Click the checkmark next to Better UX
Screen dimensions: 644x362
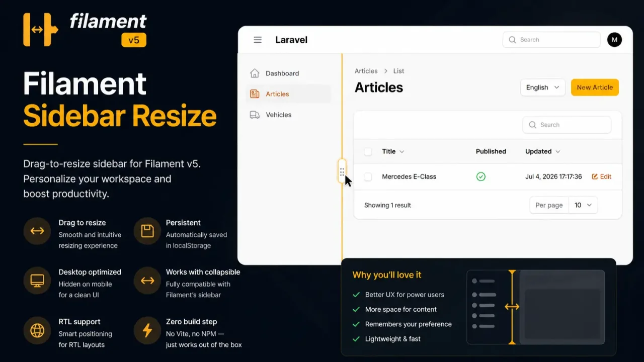click(x=356, y=295)
